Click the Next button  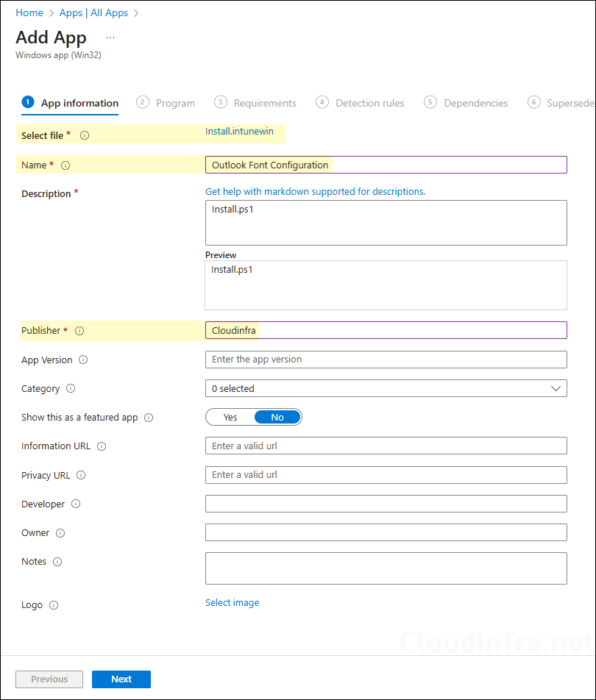121,679
